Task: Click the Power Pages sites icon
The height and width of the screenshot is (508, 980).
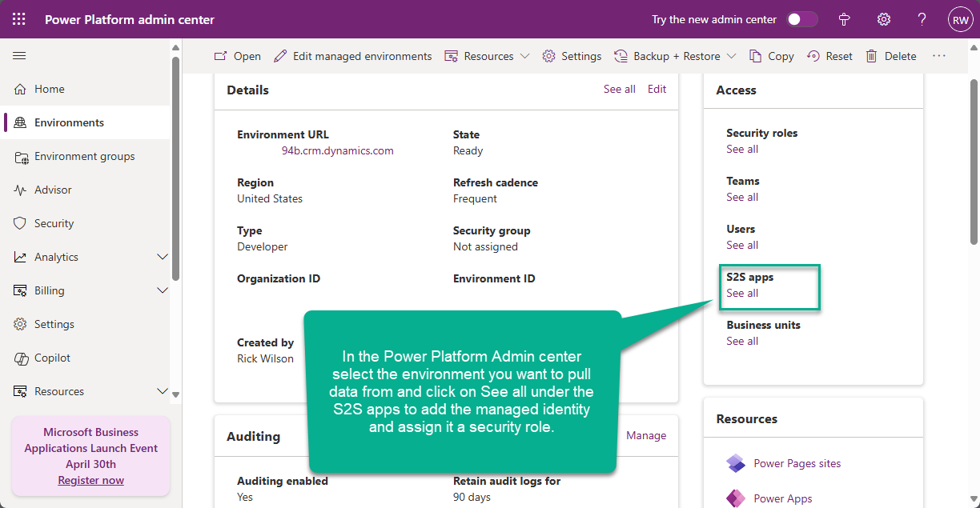Action: 736,463
